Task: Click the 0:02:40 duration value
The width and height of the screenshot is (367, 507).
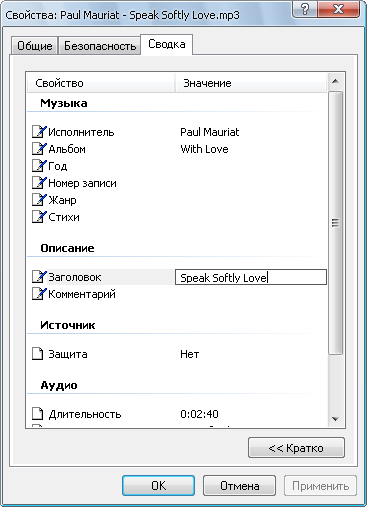Action: click(x=199, y=414)
